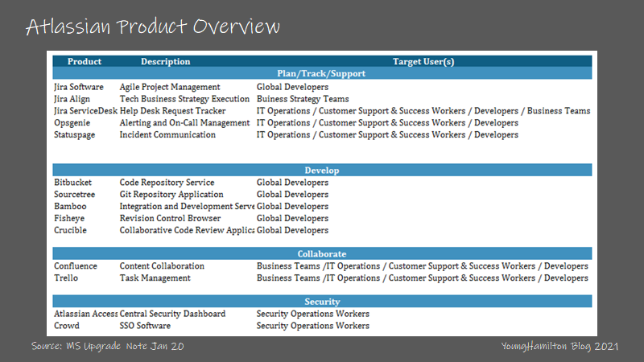
Task: Click 'SSO Software' description
Action: 145,326
